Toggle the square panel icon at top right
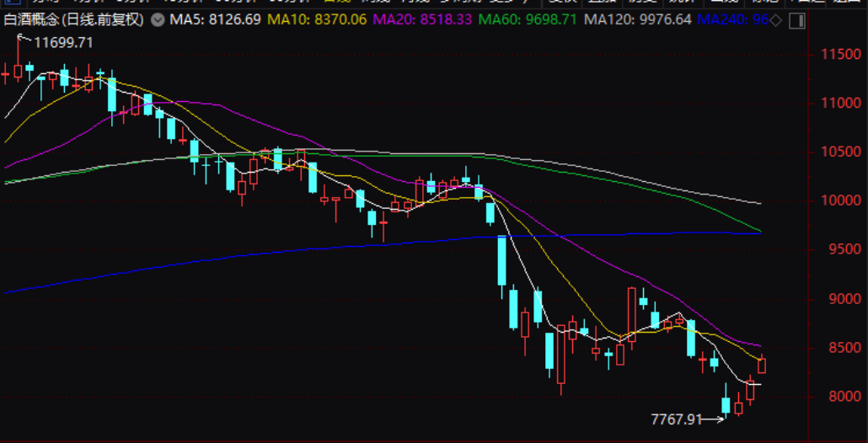The width and height of the screenshot is (868, 443). [794, 19]
